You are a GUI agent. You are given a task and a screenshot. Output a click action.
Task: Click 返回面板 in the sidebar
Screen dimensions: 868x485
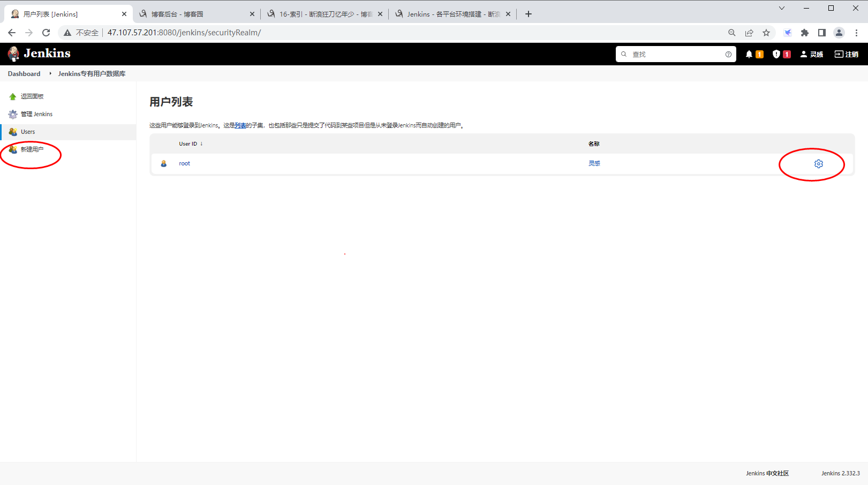[32, 96]
